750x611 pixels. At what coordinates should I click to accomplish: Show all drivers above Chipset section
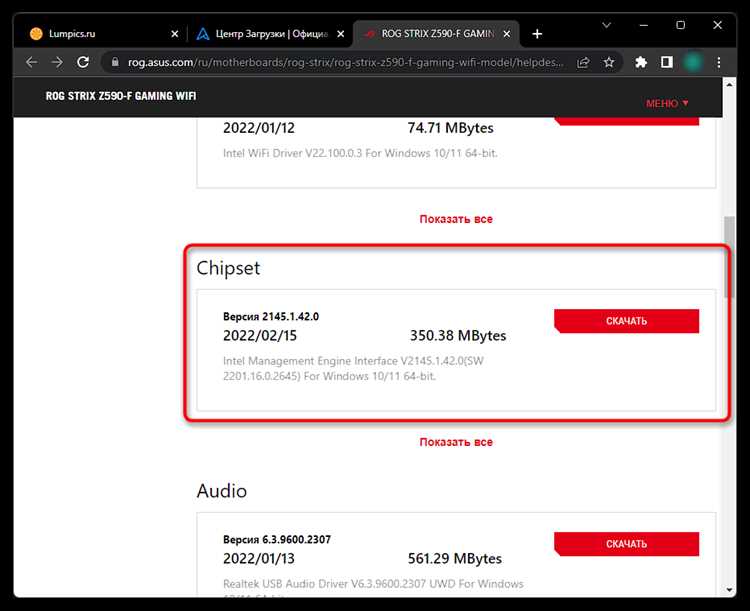click(456, 219)
